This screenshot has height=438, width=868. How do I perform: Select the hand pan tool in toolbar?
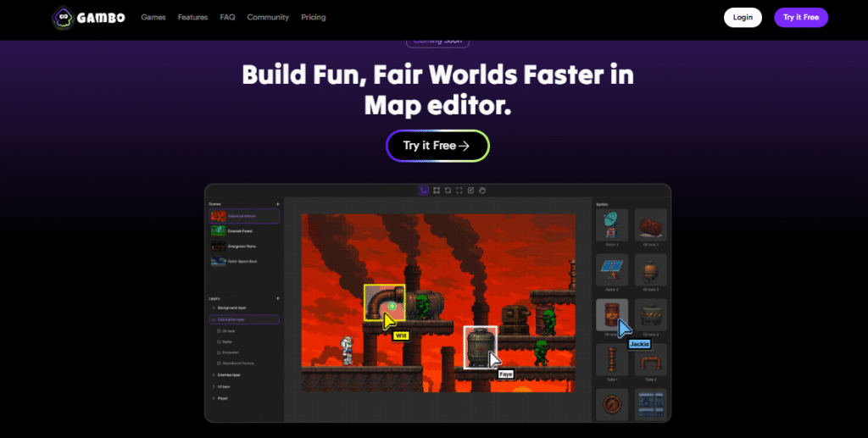click(481, 191)
